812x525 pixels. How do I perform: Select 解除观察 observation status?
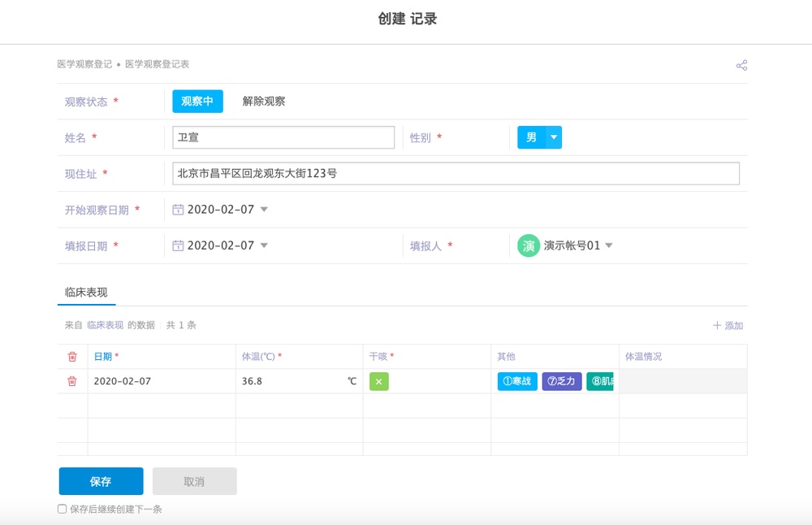[x=264, y=101]
